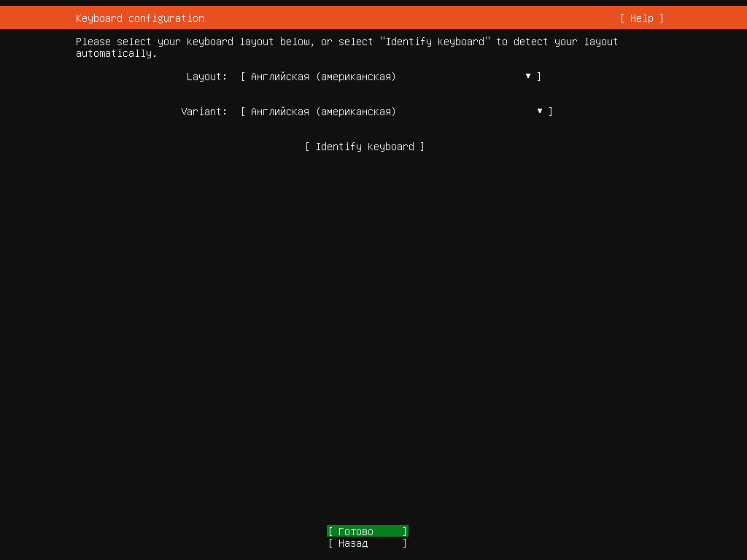This screenshot has width=747, height=560.
Task: Activate the highlighted Готово control
Action: [x=367, y=531]
